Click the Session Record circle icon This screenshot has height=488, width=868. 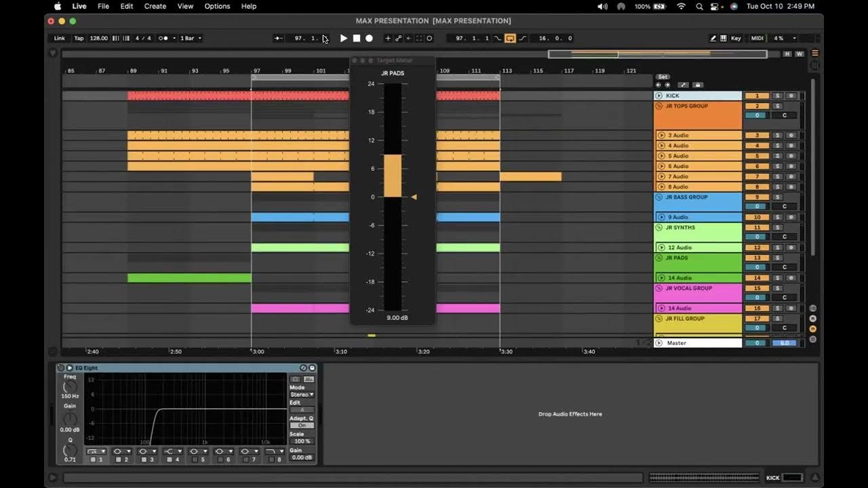coord(429,38)
